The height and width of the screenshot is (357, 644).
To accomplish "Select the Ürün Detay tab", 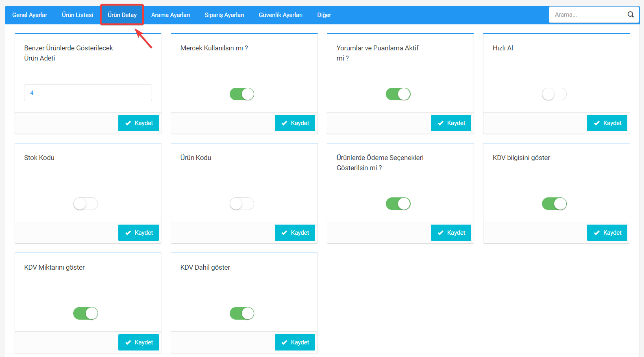I will pyautogui.click(x=122, y=15).
